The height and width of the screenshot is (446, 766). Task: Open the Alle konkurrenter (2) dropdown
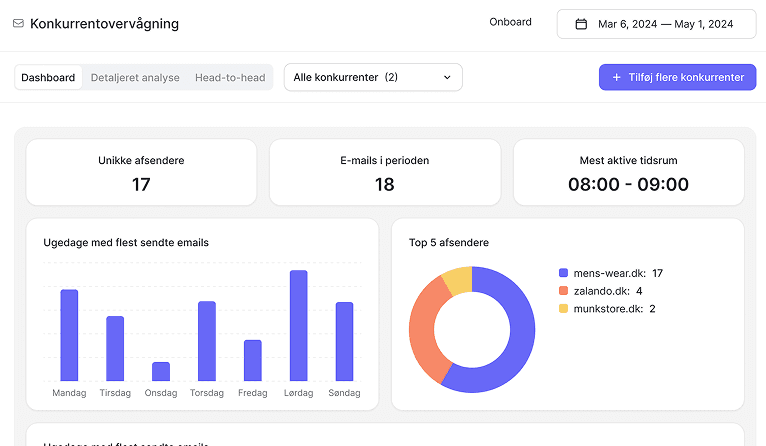coord(373,77)
